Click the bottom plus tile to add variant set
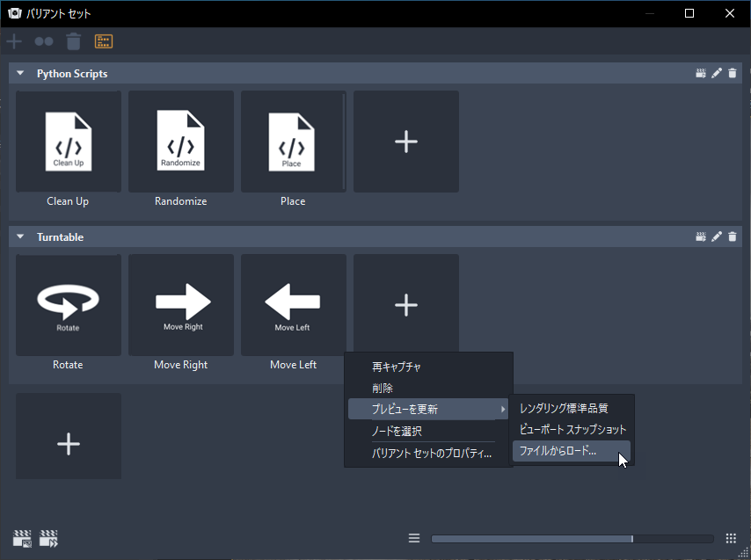The image size is (751, 560). click(x=69, y=436)
